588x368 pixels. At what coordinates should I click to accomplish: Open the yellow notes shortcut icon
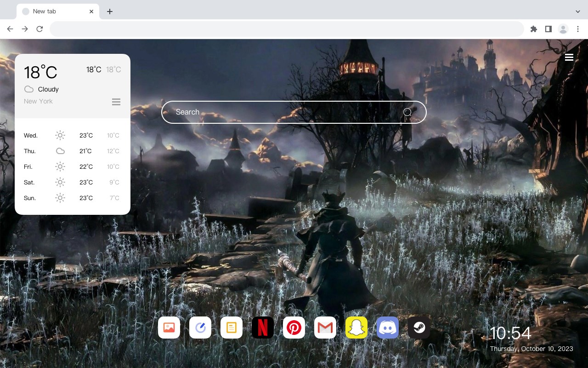coord(232,328)
